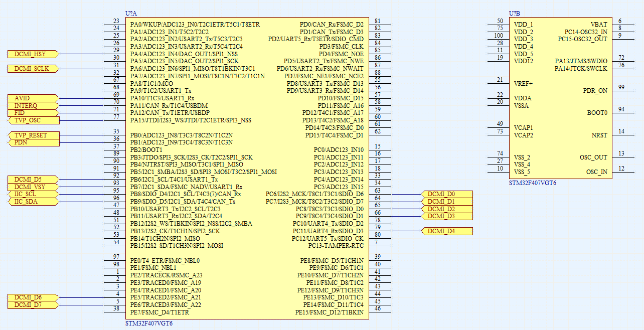Select the VCAP1 pin
The height and width of the screenshot is (330, 644).
coord(523,128)
